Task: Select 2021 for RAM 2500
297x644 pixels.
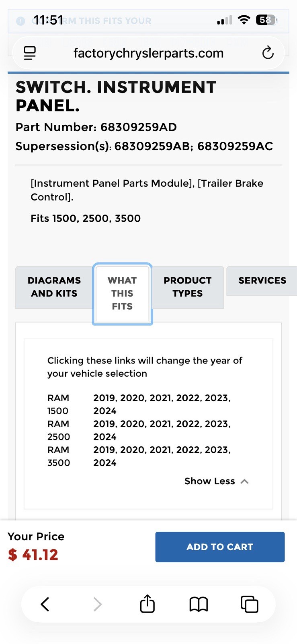Action: click(x=160, y=424)
